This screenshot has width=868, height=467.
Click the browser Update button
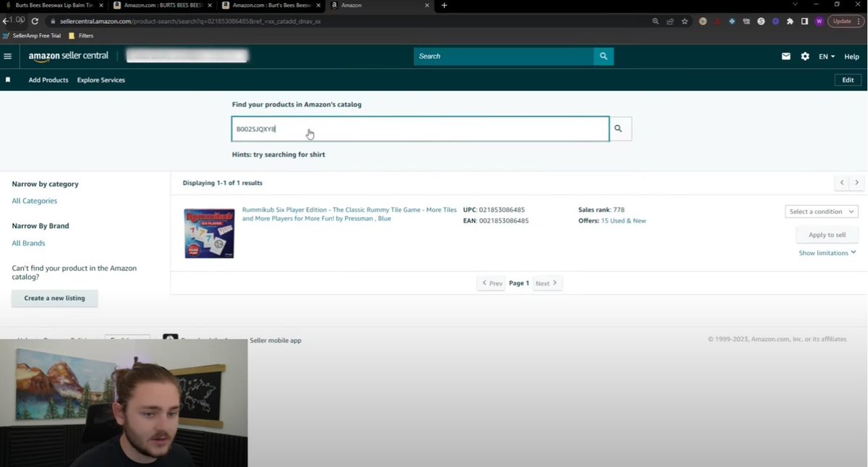[x=846, y=21]
